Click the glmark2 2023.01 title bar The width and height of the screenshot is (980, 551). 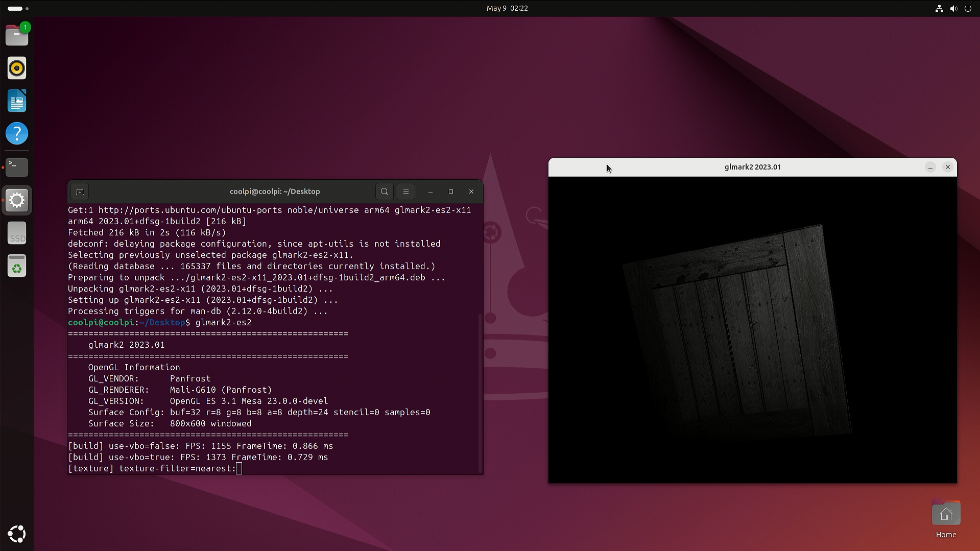[x=752, y=167]
